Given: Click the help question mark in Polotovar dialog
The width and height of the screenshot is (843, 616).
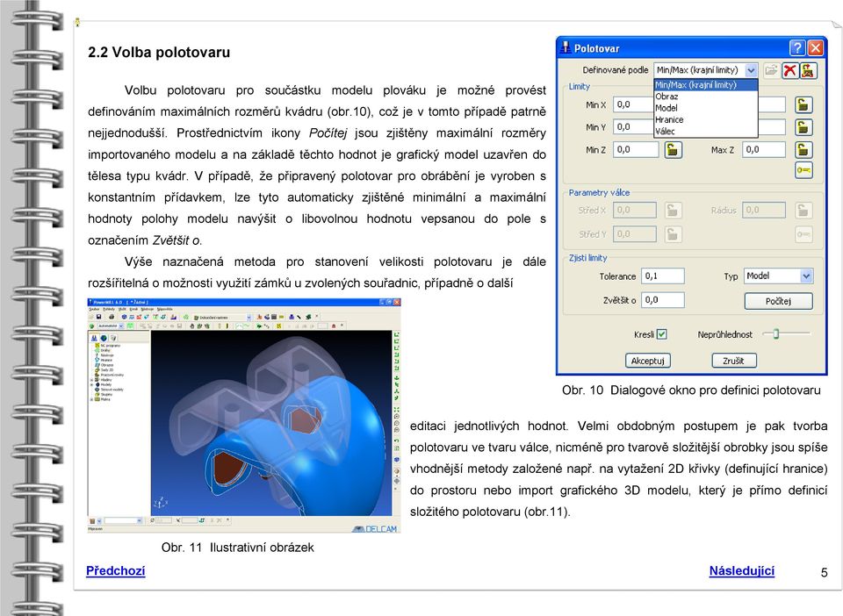Looking at the screenshot, I should click(797, 47).
